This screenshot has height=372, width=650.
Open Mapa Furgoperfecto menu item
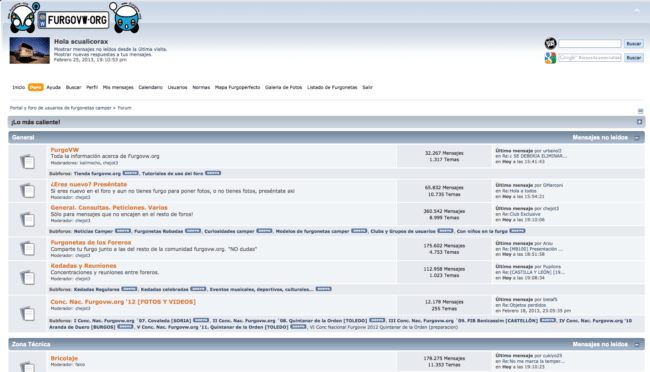(238, 87)
